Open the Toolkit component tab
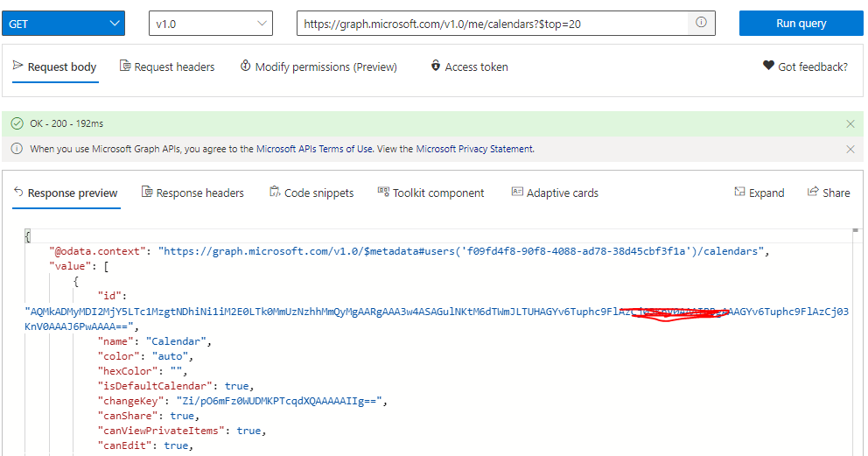This screenshot has height=456, width=868. point(430,193)
